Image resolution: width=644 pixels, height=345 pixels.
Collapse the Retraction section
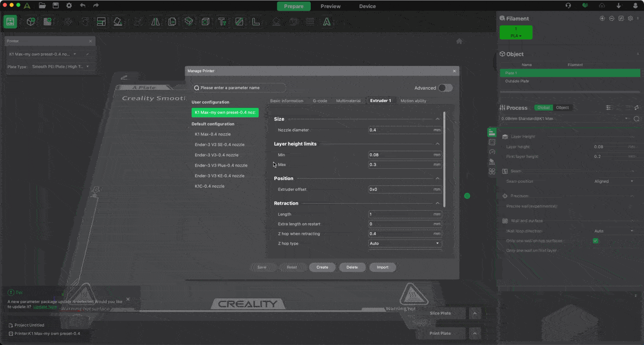tap(437, 203)
